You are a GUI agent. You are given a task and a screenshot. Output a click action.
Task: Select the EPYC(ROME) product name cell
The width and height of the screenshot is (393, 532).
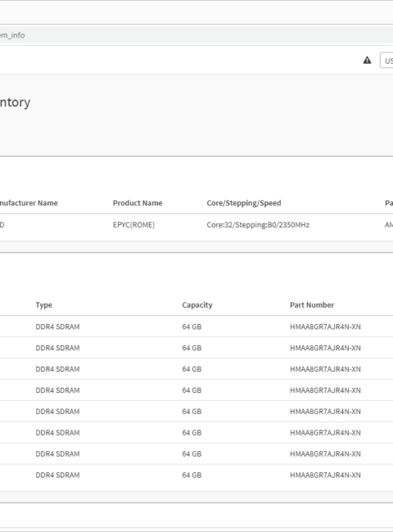(133, 224)
